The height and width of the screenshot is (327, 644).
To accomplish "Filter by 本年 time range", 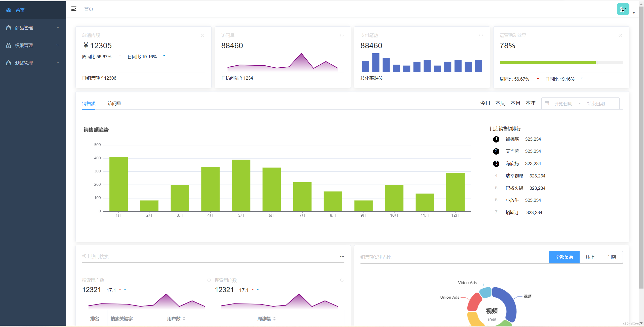I will point(530,103).
